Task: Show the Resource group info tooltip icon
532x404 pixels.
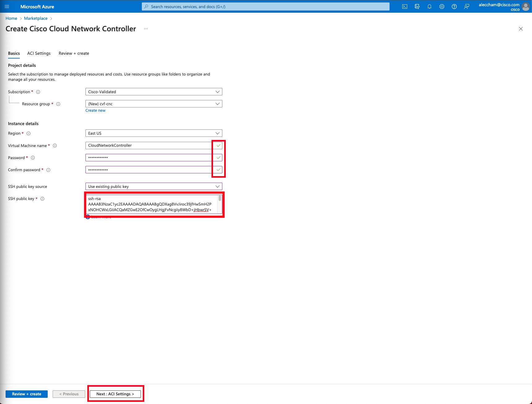Action: [58, 104]
